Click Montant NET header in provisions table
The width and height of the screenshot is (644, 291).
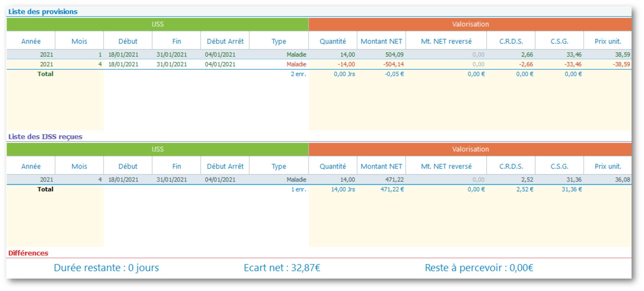tap(381, 41)
